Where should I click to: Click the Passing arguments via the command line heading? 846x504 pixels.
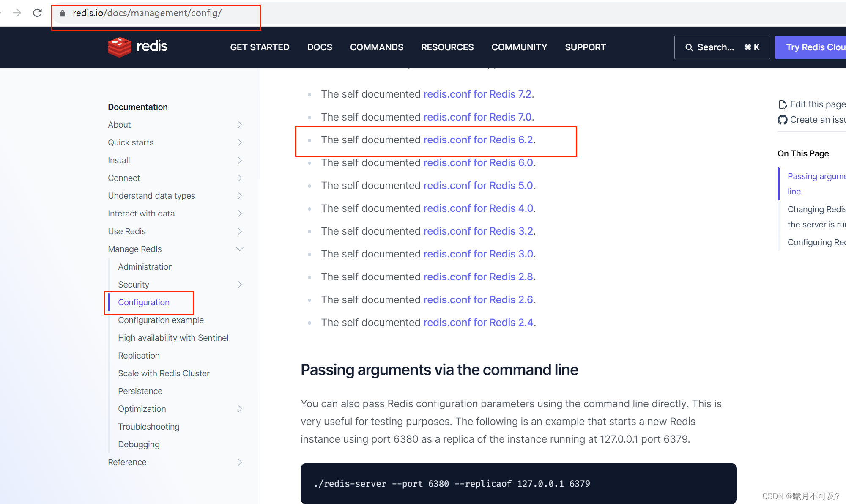439,370
